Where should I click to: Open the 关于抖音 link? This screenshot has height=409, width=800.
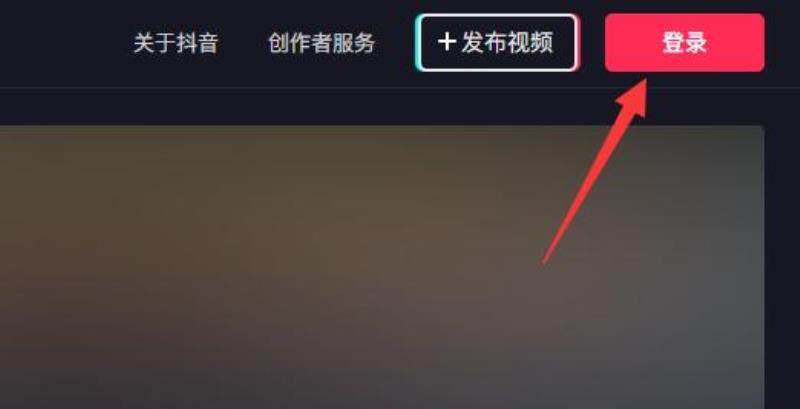[x=176, y=43]
